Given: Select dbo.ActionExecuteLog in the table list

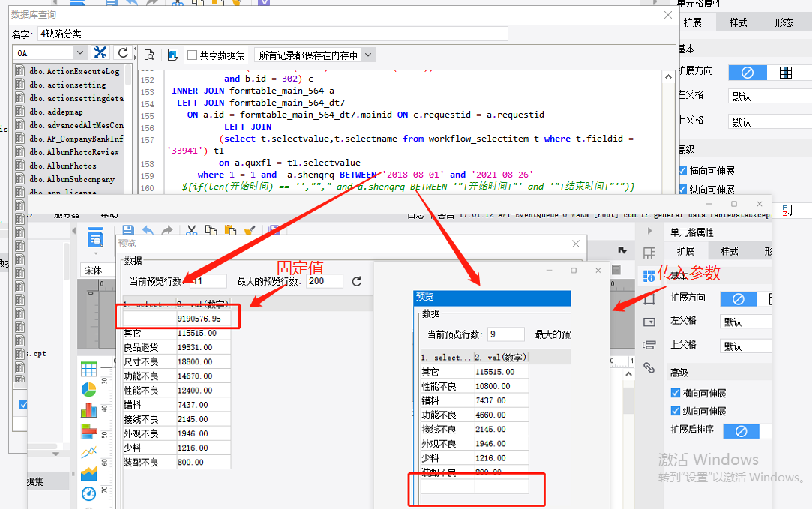Looking at the screenshot, I should click(74, 71).
